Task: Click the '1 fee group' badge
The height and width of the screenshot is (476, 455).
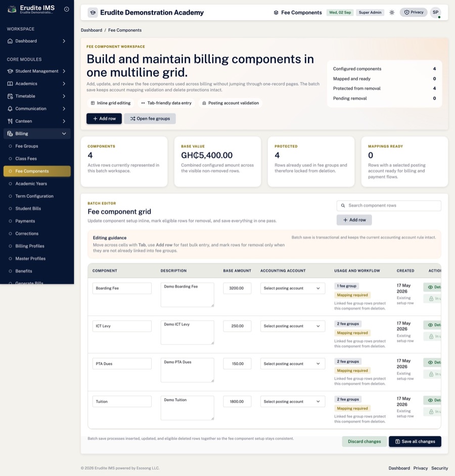Action: [347, 286]
